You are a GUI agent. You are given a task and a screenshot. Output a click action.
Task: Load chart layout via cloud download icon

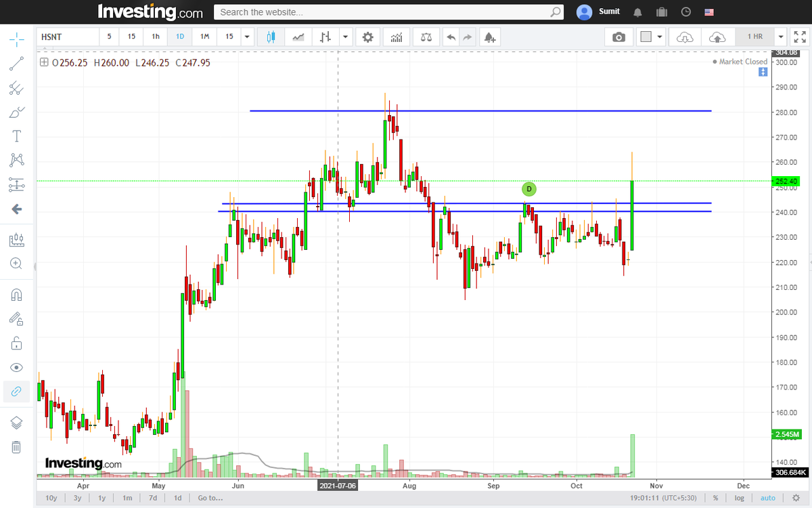tap(685, 37)
